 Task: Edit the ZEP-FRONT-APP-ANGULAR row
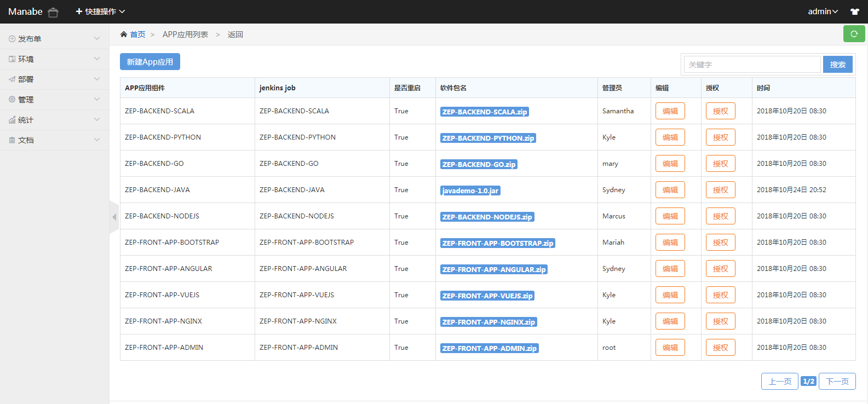(x=670, y=269)
